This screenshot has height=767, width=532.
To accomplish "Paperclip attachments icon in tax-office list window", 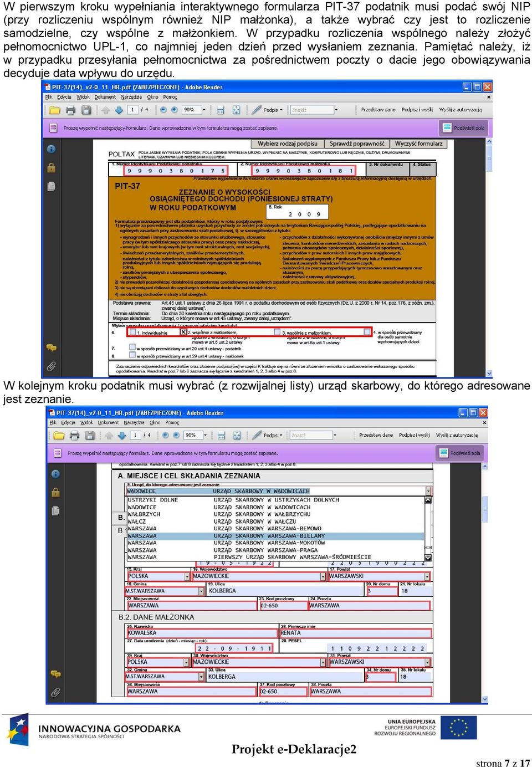I will coord(55,692).
